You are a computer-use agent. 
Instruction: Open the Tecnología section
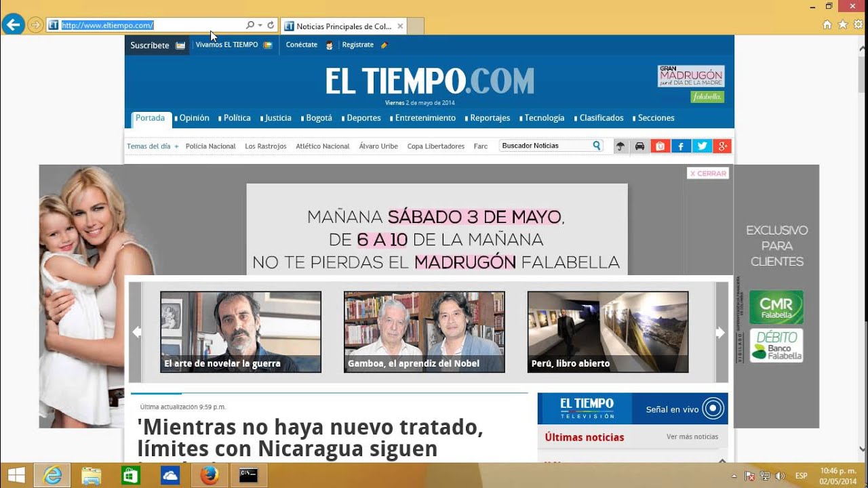(x=544, y=118)
